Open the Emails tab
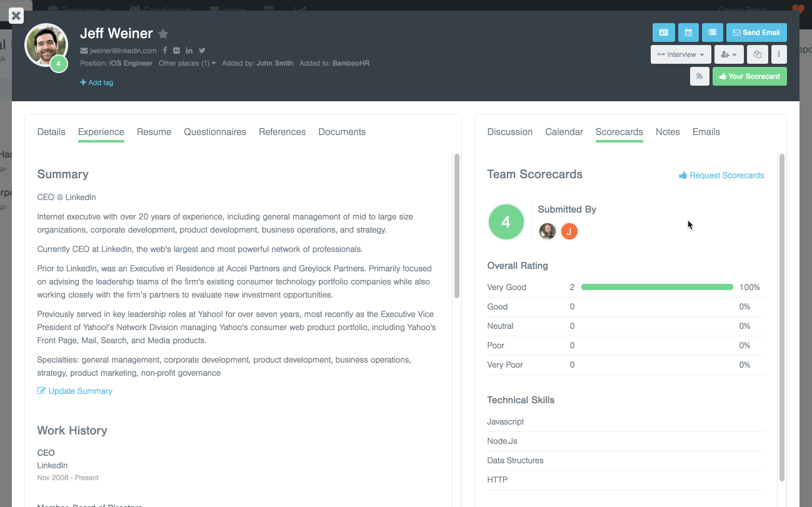812x507 pixels. pos(706,132)
